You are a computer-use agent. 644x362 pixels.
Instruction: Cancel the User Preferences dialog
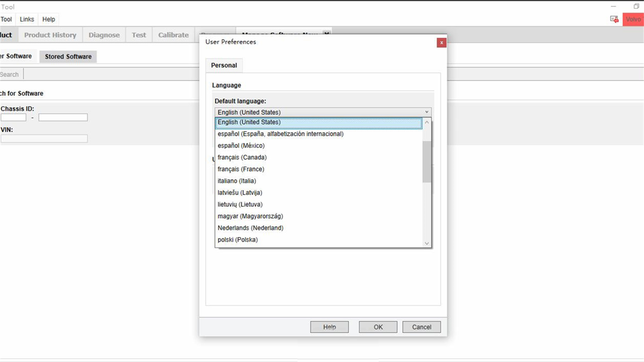[x=422, y=327]
